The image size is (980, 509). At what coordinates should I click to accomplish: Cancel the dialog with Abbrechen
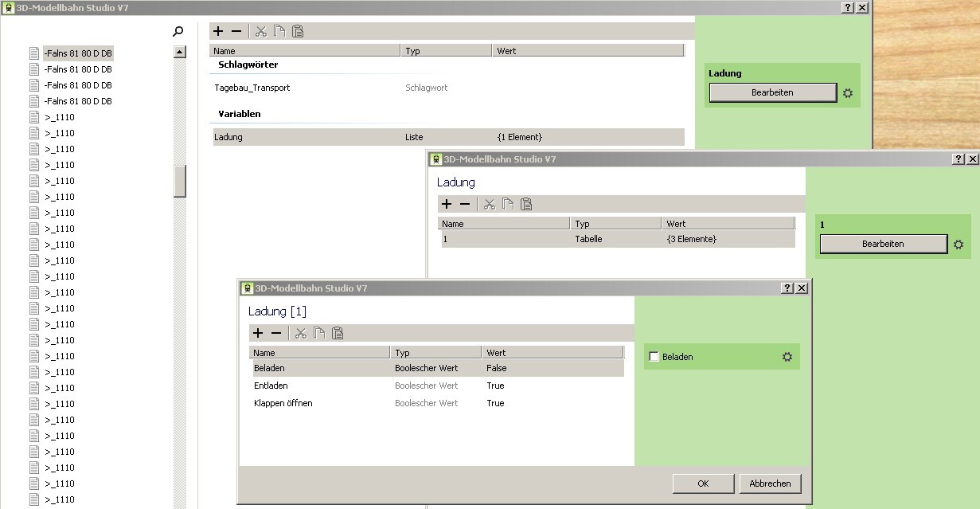(x=771, y=484)
